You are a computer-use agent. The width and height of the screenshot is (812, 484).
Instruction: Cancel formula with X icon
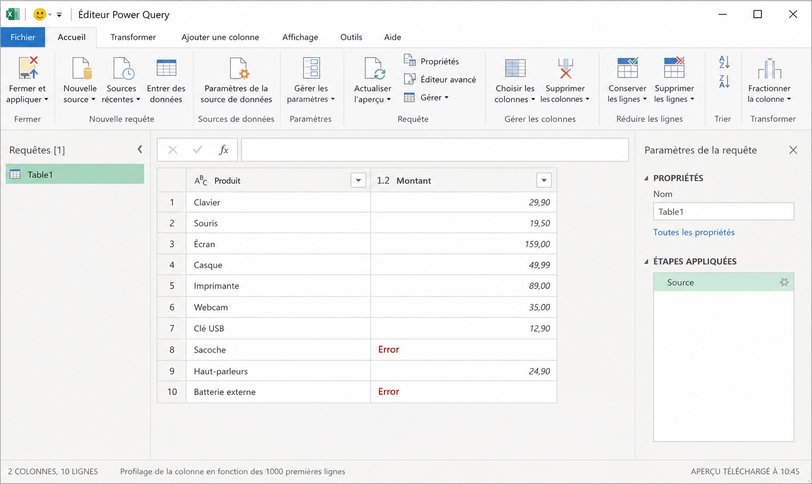(173, 150)
